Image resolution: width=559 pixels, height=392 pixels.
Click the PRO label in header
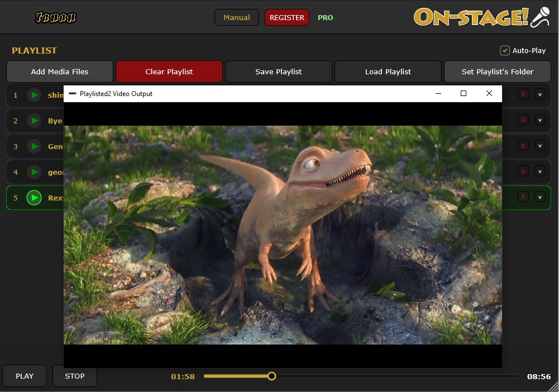tap(325, 17)
